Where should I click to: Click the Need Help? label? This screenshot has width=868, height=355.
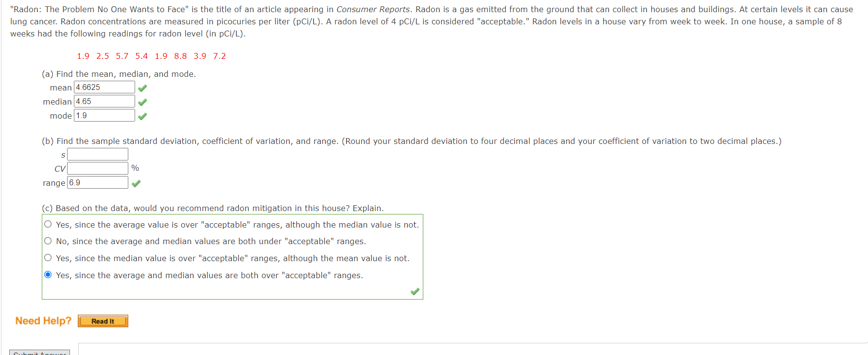(x=43, y=321)
